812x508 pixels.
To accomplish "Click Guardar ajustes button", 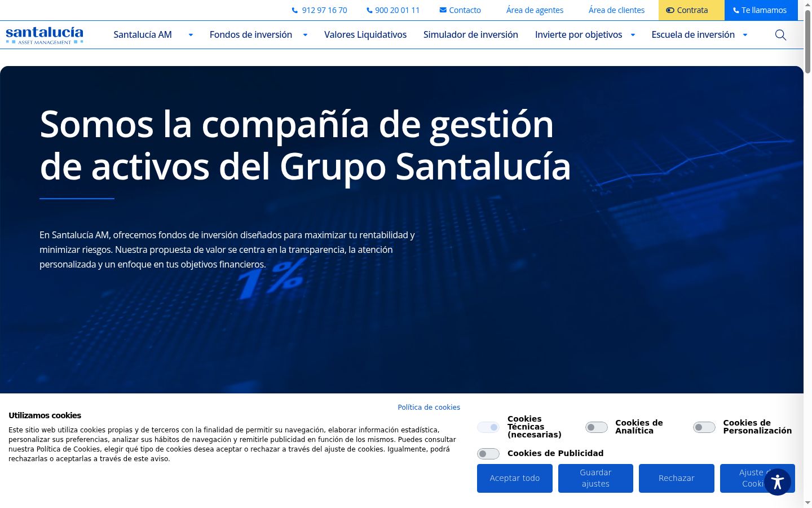I will [595, 478].
